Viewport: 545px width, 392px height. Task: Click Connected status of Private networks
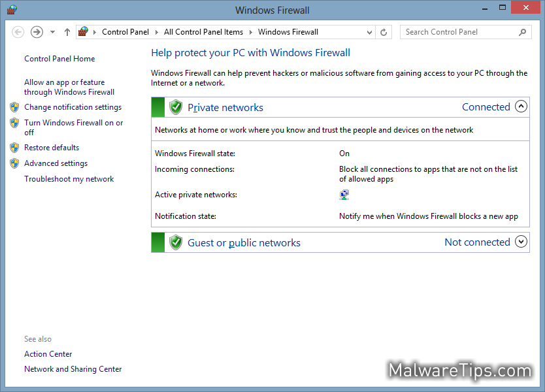point(486,107)
